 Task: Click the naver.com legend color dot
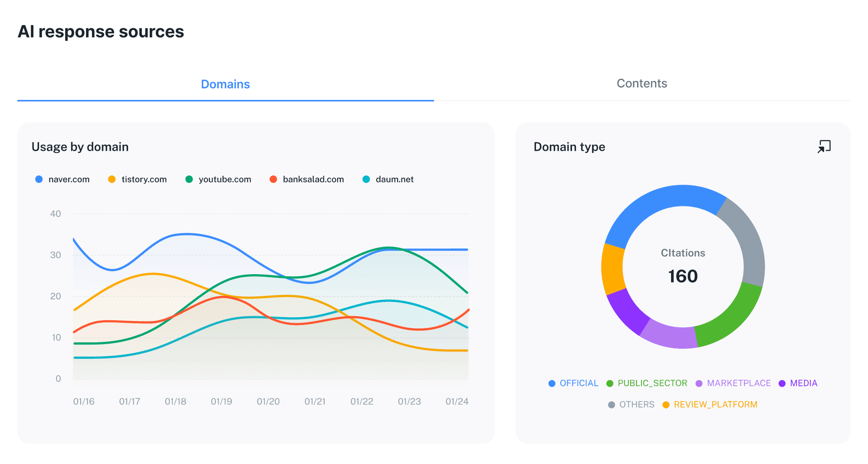39,179
